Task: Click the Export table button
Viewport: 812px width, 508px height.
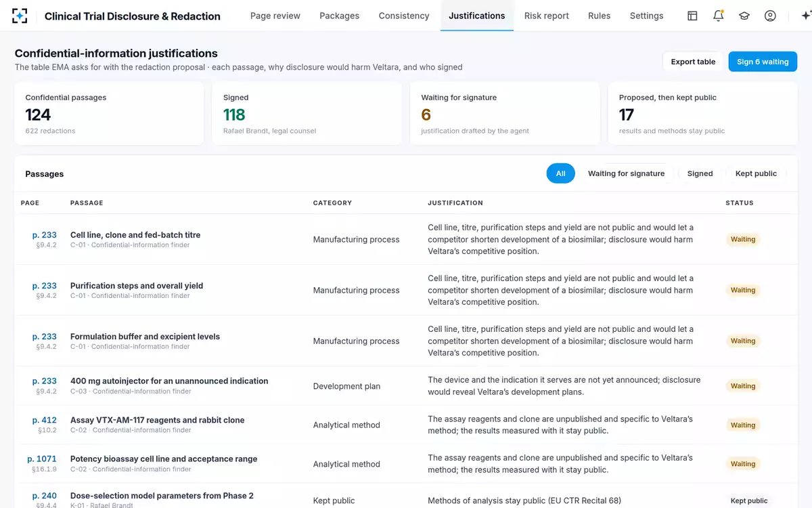Action: tap(693, 62)
